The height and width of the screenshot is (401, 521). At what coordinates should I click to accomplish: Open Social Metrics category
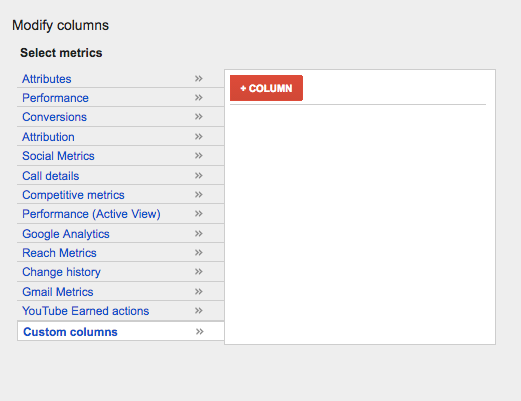click(58, 156)
